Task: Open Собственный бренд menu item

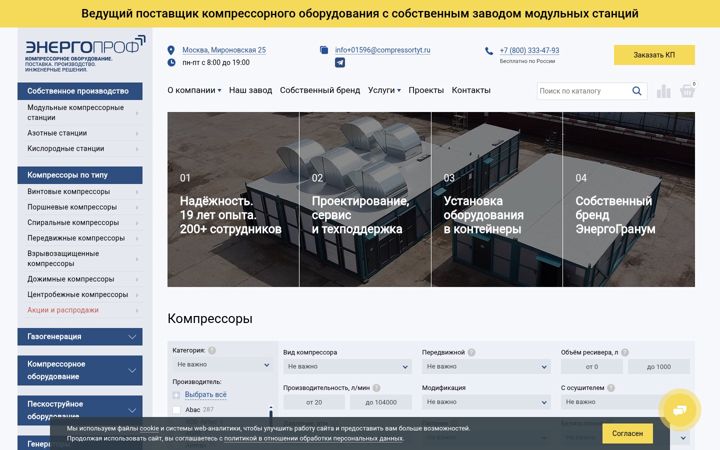Action: (320, 90)
